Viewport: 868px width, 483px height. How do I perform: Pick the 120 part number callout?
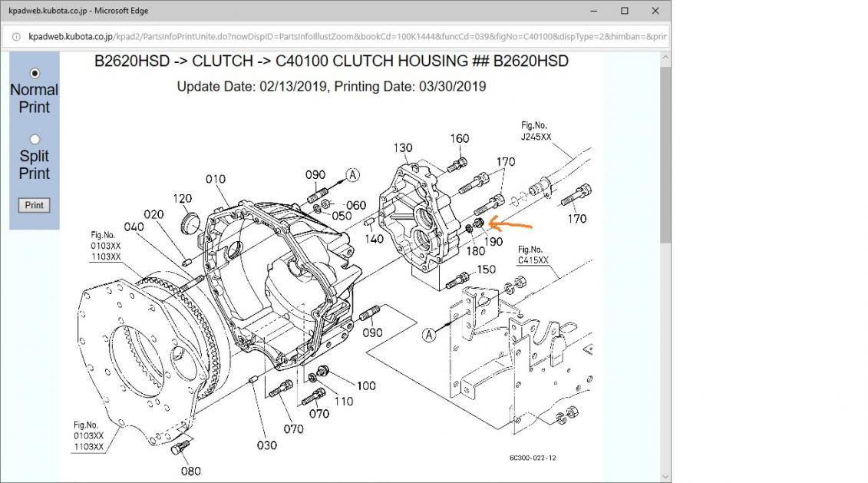coord(182,198)
